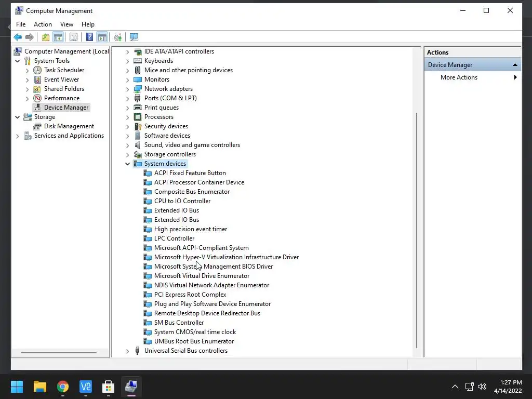Viewport: 532px width, 399px height.
Task: Click the IDE ATA/ATAPI controllers icon
Action: 137,51
